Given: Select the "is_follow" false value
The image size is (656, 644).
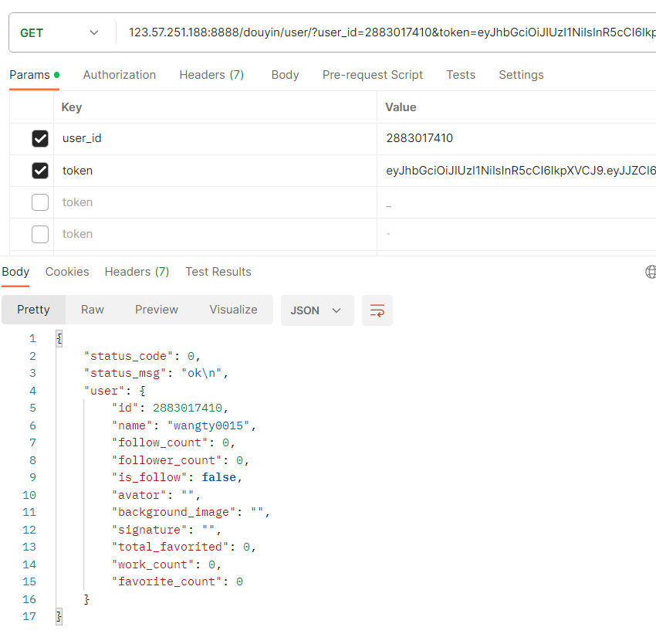Looking at the screenshot, I should click(219, 478).
